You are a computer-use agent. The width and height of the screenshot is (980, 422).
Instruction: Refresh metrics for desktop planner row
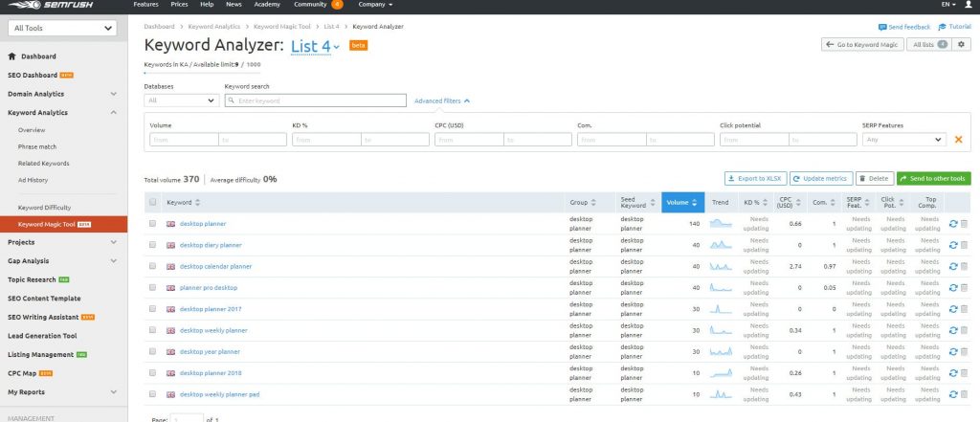click(x=953, y=224)
